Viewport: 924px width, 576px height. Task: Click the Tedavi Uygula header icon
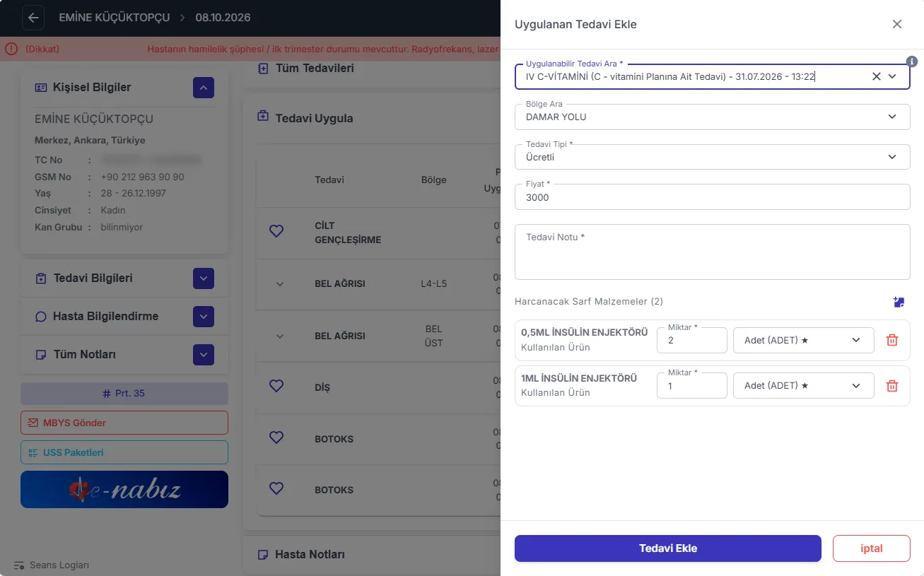pos(263,116)
